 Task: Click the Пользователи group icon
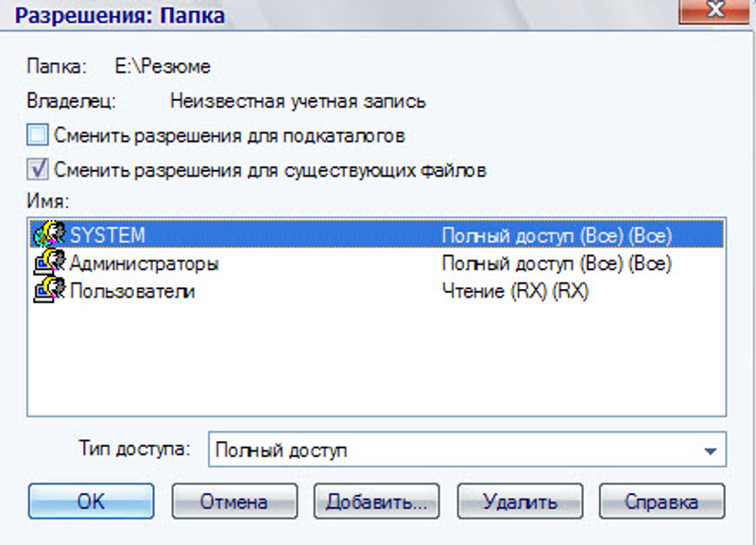(49, 290)
